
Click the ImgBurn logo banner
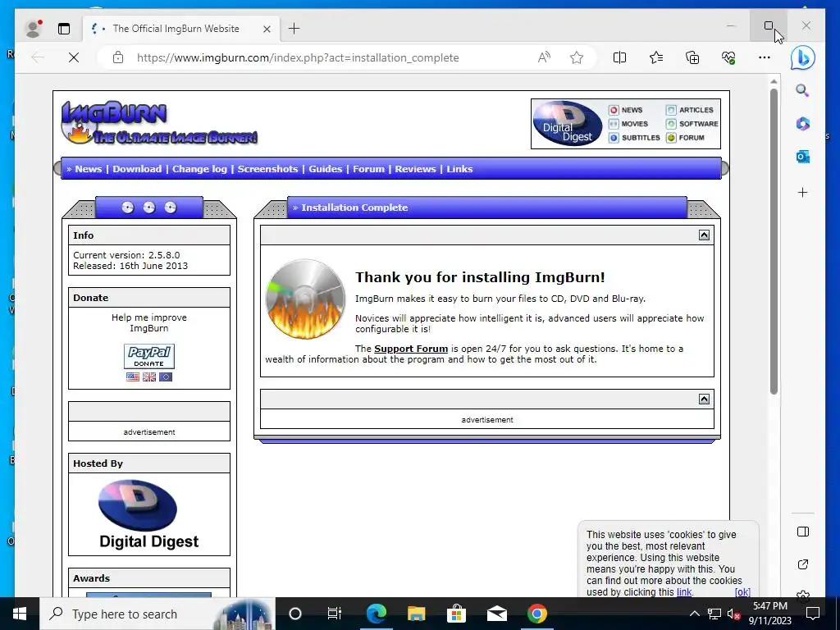click(x=159, y=123)
